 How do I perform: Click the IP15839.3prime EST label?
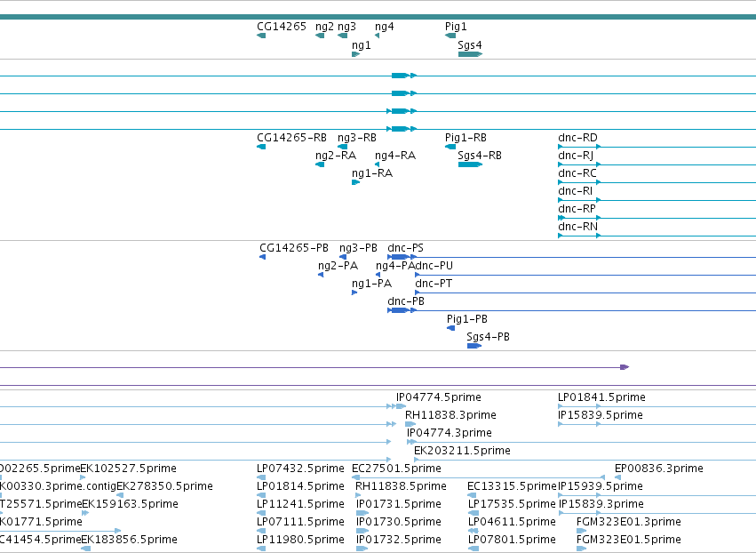pyautogui.click(x=601, y=505)
